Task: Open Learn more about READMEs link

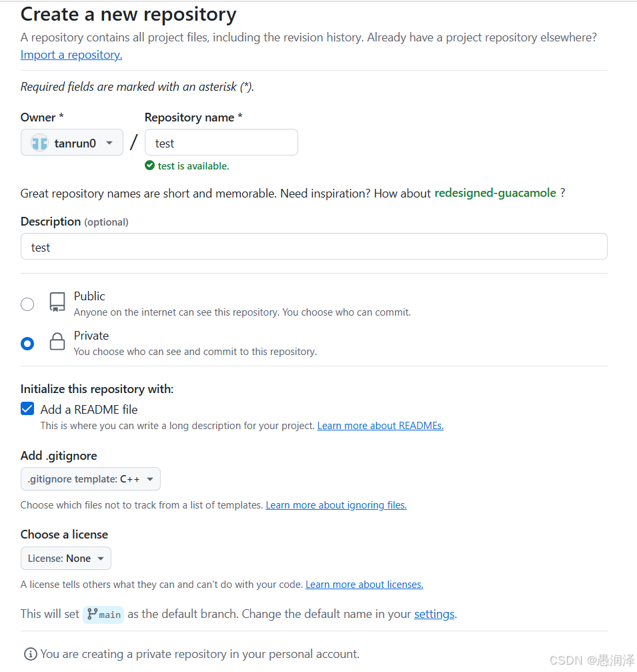Action: tap(380, 426)
